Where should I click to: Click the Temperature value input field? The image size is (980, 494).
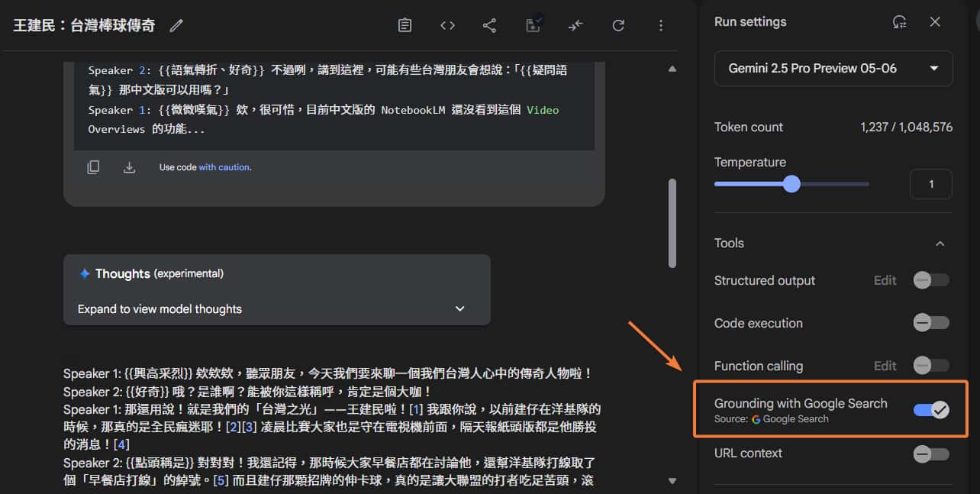pos(931,184)
